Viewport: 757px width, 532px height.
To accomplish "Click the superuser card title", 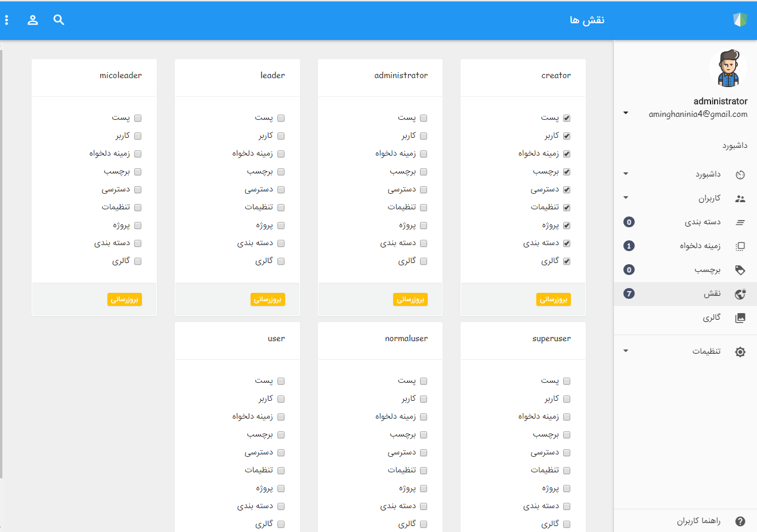I will (x=551, y=339).
